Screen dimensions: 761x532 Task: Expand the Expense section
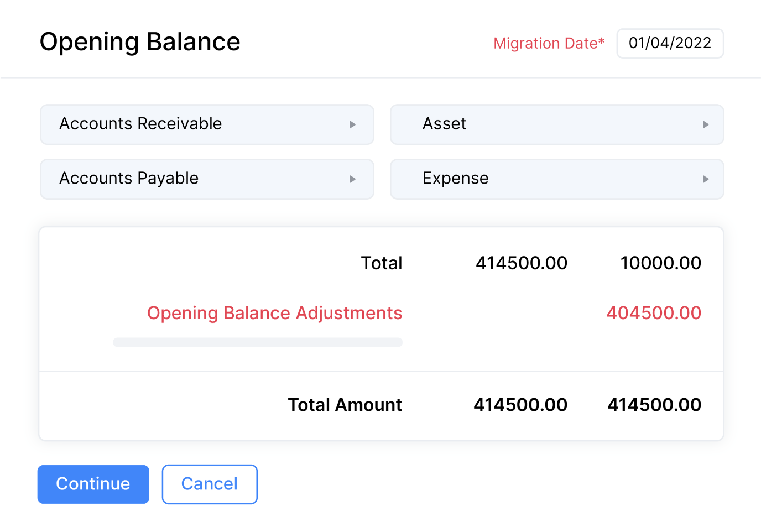[557, 179]
